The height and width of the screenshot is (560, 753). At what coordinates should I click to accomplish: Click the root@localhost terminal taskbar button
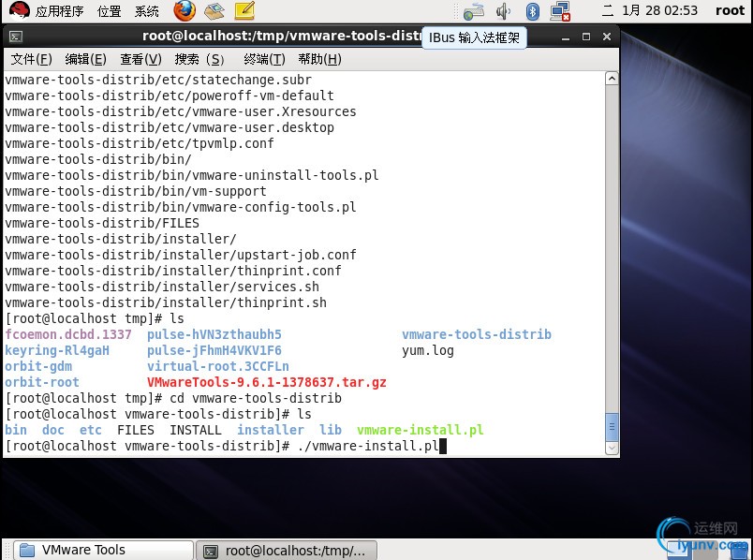pos(287,550)
